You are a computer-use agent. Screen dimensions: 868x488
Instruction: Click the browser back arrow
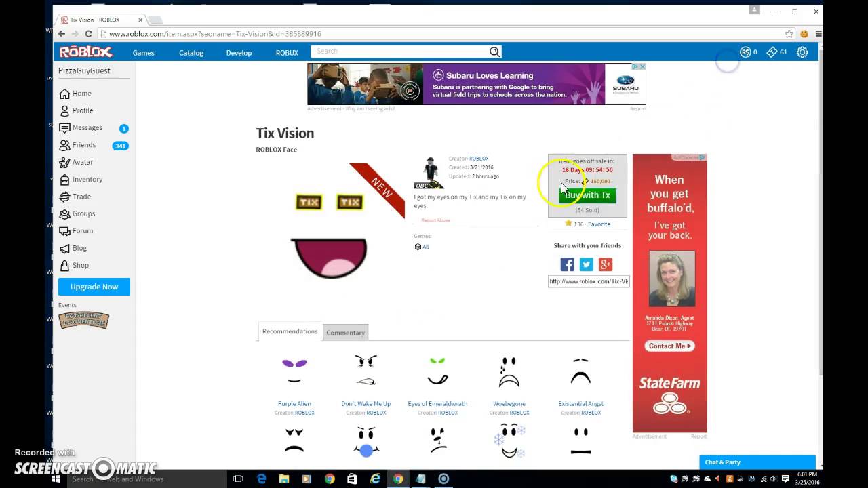[62, 34]
